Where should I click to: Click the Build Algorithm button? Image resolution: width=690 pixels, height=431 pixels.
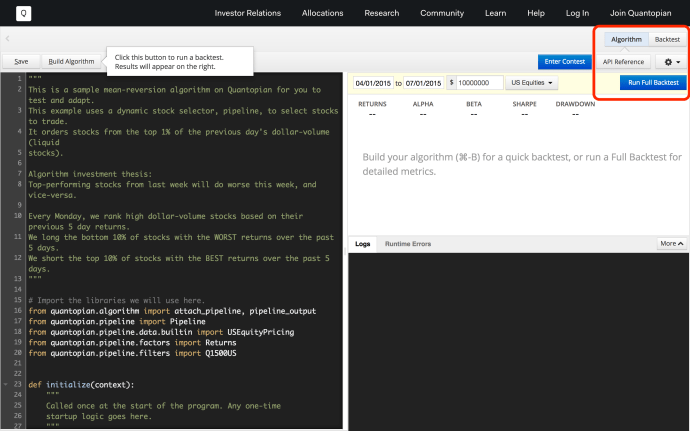(x=71, y=62)
